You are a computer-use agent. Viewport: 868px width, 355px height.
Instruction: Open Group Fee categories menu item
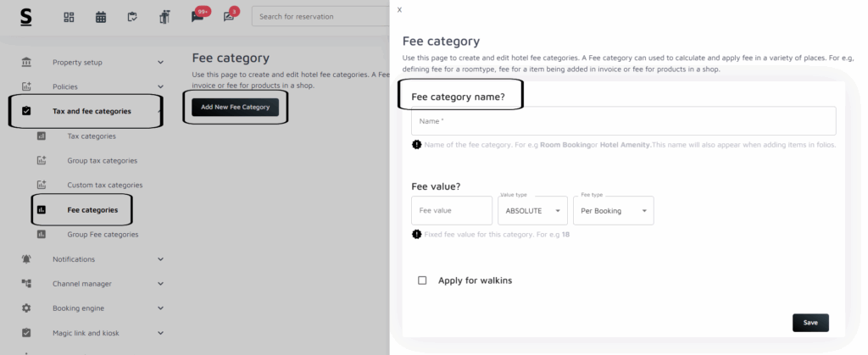pyautogui.click(x=103, y=234)
